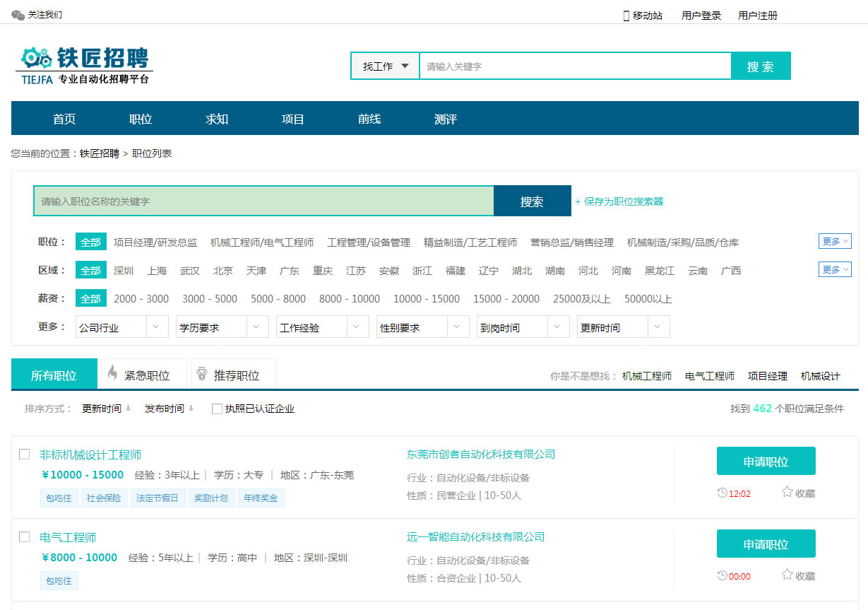Filter region by 黑龙江
The width and height of the screenshot is (868, 610).
(x=660, y=270)
